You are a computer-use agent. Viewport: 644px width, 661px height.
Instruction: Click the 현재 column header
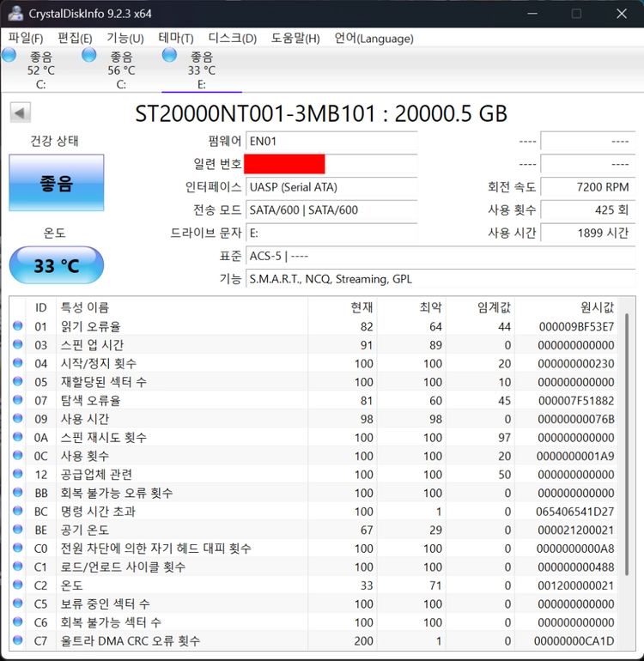coord(343,307)
